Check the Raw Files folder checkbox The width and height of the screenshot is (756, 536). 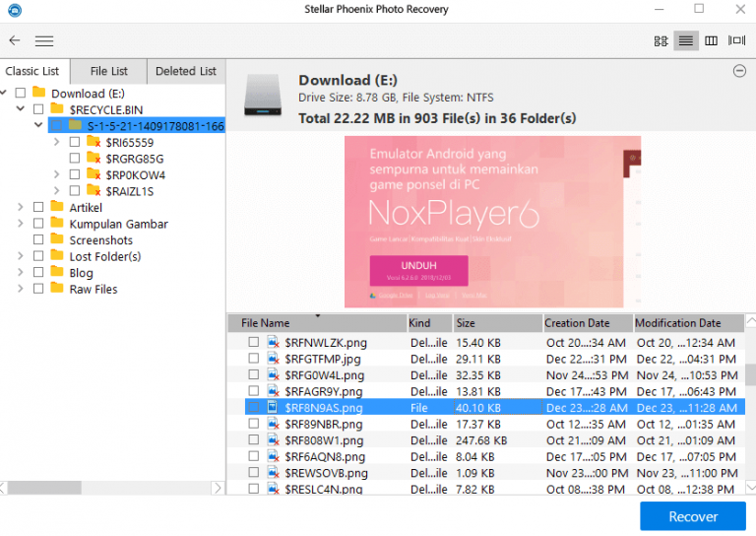pyautogui.click(x=38, y=289)
